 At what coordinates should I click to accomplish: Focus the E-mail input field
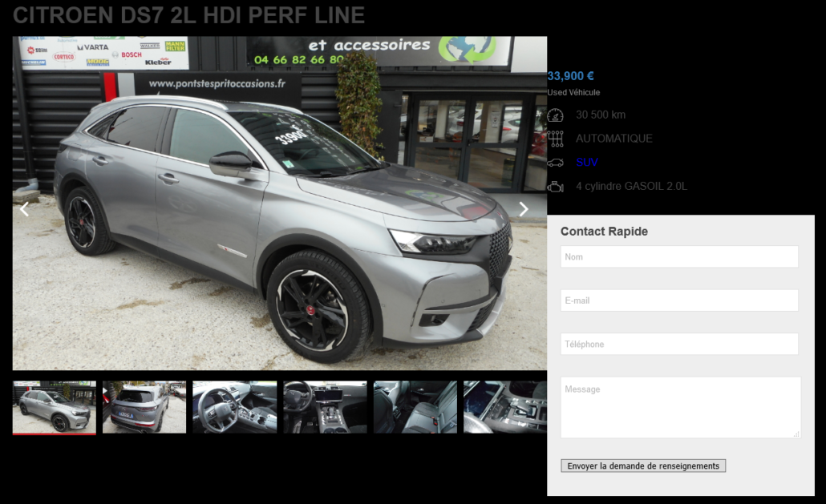[679, 300]
